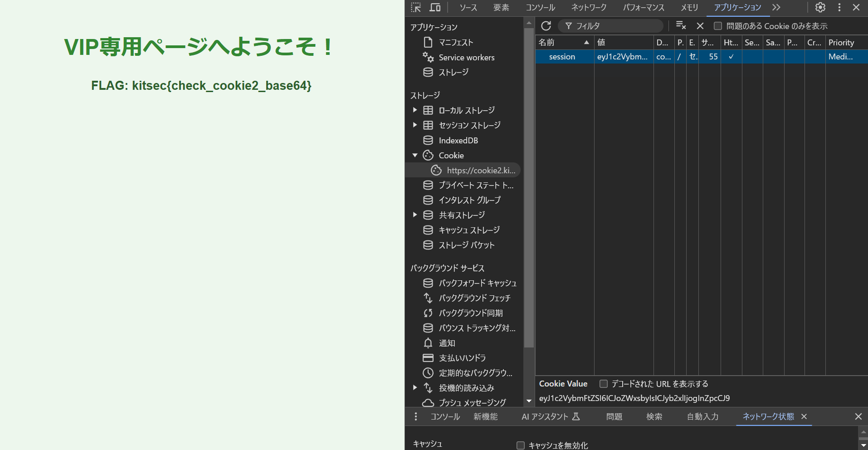868x450 pixels.
Task: Expand ローカル ストレージ tree node
Action: pyautogui.click(x=415, y=110)
